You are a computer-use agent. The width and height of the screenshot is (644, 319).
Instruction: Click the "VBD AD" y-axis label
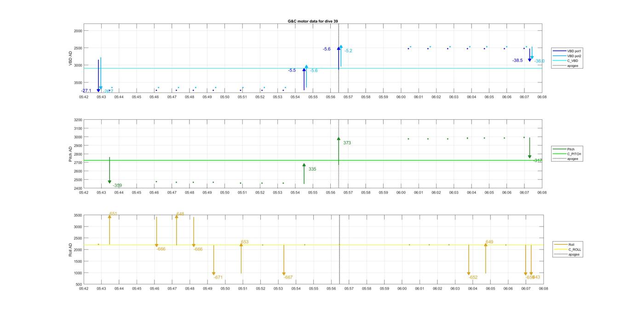[x=70, y=58]
